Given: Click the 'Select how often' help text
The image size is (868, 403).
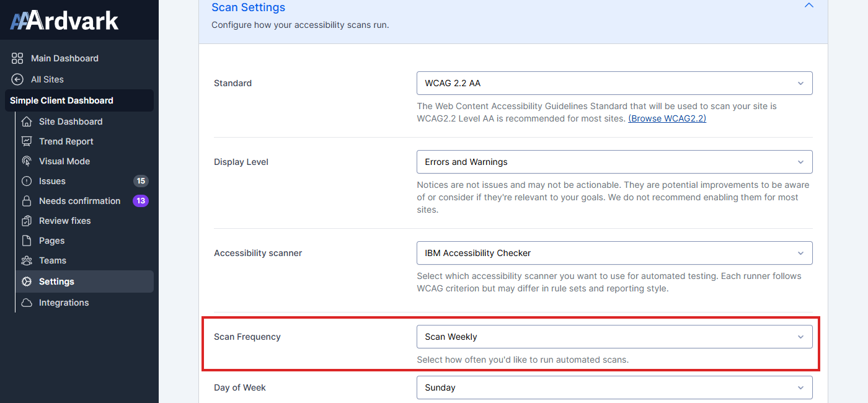Looking at the screenshot, I should tap(523, 360).
